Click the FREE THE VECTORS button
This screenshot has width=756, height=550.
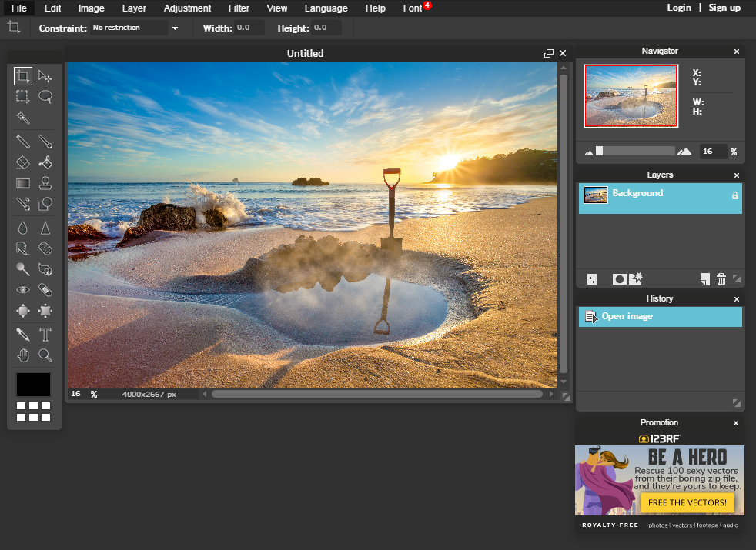click(x=687, y=502)
